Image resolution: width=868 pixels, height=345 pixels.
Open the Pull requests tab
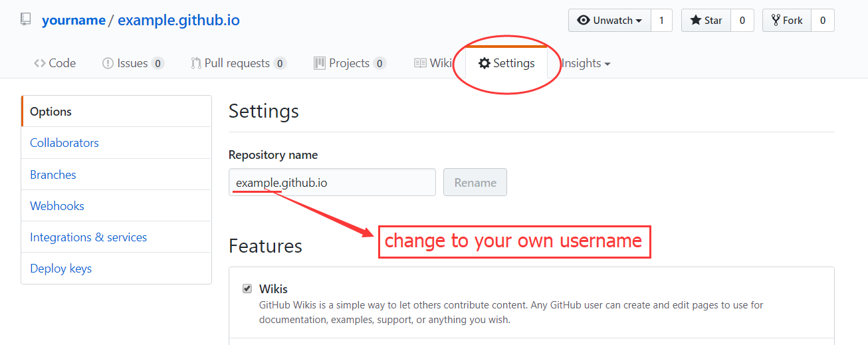(239, 63)
